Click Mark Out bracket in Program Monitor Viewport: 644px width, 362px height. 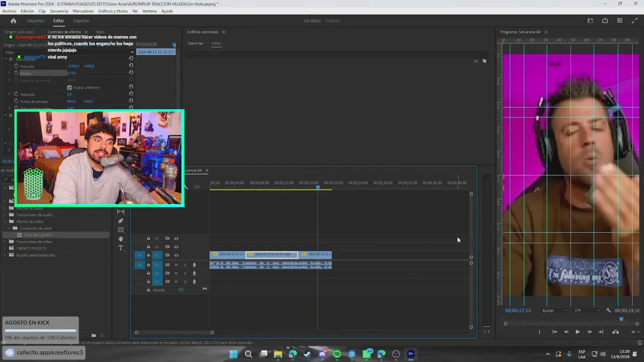pos(539,332)
